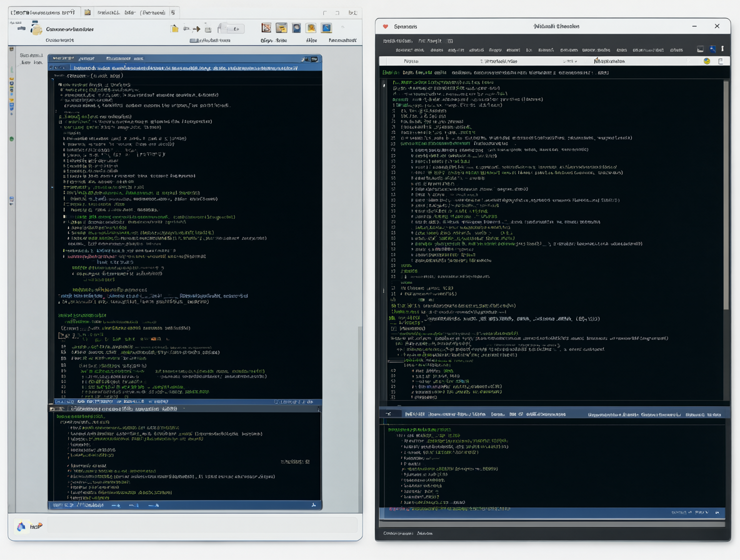The width and height of the screenshot is (740, 560).
Task: Click the right-arrow icon in left window toolbar
Action: [196, 29]
